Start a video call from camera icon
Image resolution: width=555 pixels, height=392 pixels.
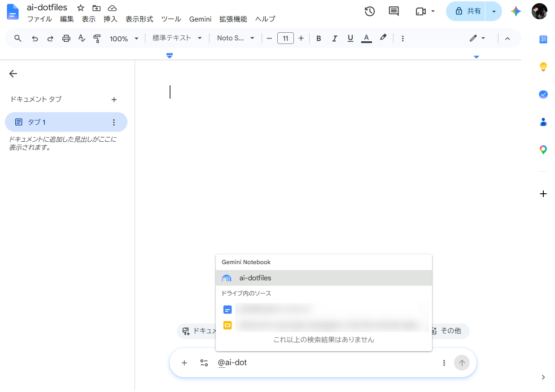click(x=420, y=12)
